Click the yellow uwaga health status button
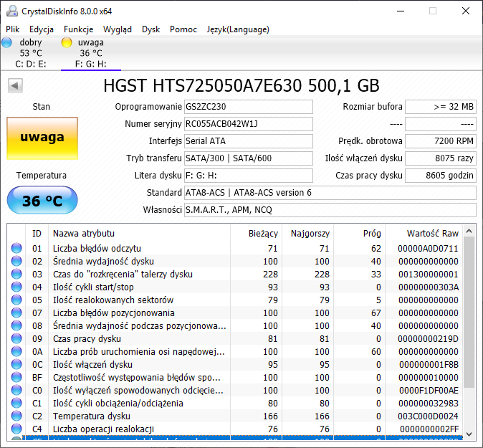The height and width of the screenshot is (448, 483). (42, 138)
